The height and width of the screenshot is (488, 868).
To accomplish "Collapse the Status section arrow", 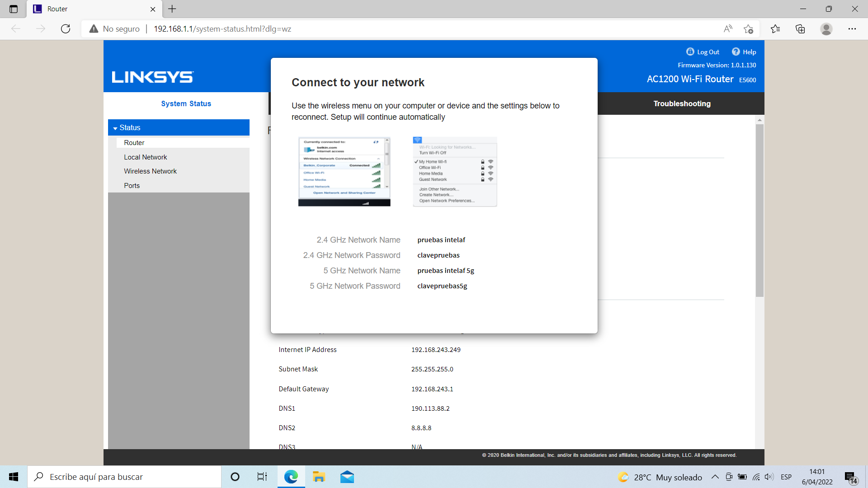I will click(x=115, y=128).
